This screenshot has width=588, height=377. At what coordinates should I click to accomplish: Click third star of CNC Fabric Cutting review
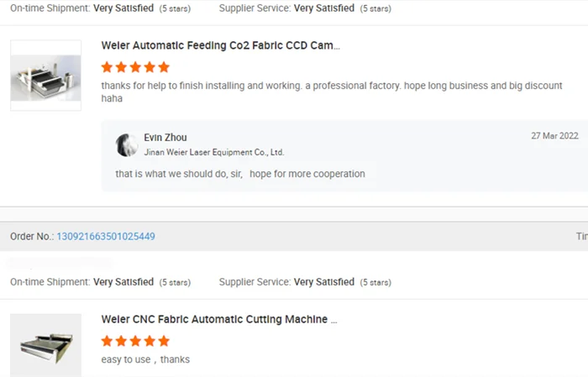(x=135, y=341)
